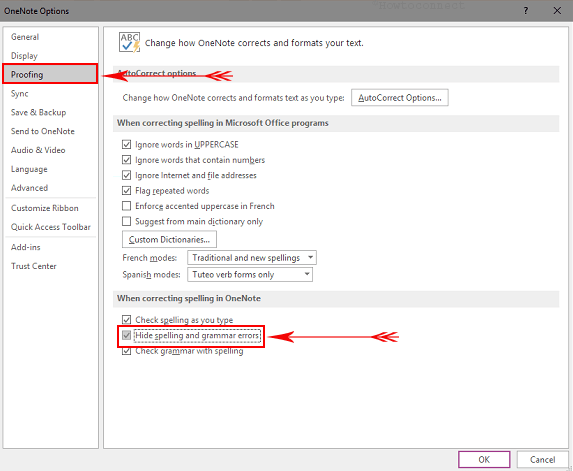Expand the Spanish modes dropdown
Image resolution: width=573 pixels, height=471 pixels.
[x=250, y=274]
